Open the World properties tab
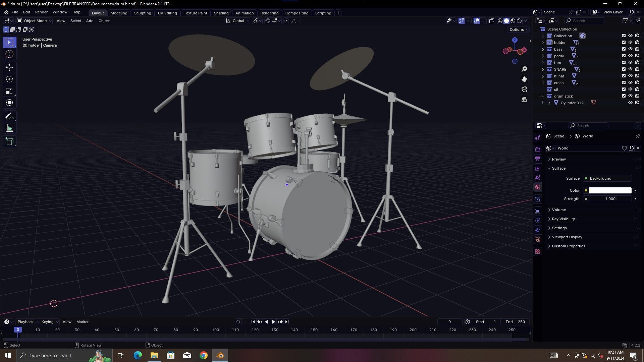644x362 pixels. coord(538,187)
